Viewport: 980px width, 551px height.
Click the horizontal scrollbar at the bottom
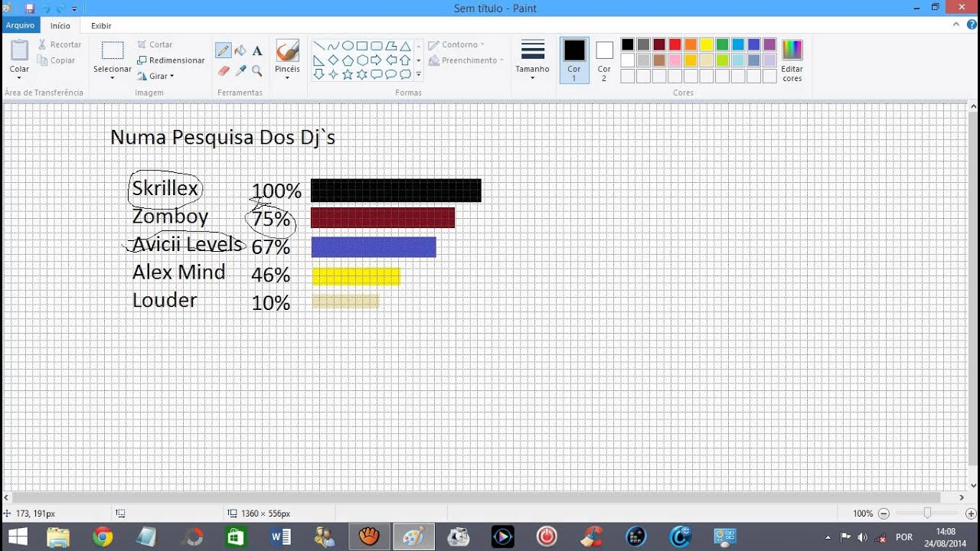coord(476,497)
